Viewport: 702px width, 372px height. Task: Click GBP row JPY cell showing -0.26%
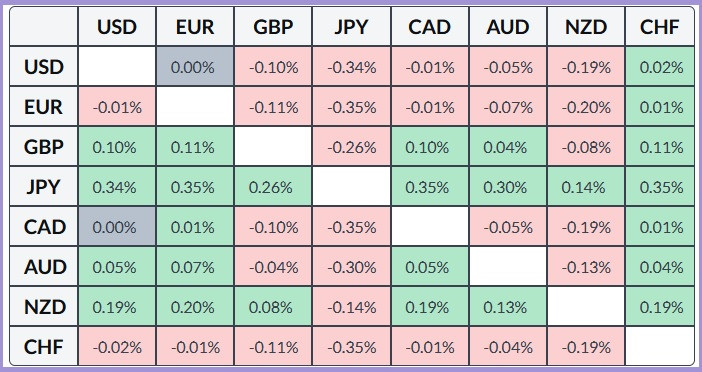point(351,147)
